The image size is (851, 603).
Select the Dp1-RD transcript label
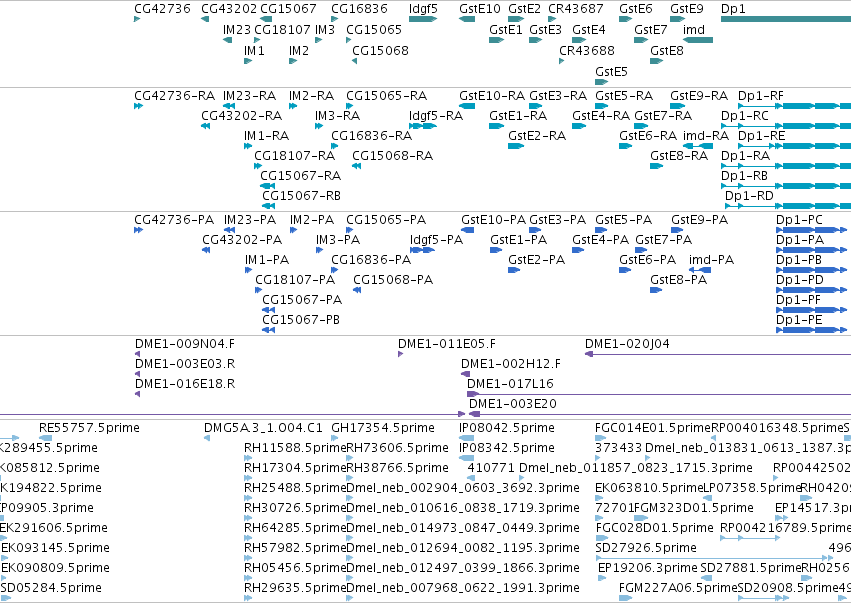coord(749,195)
